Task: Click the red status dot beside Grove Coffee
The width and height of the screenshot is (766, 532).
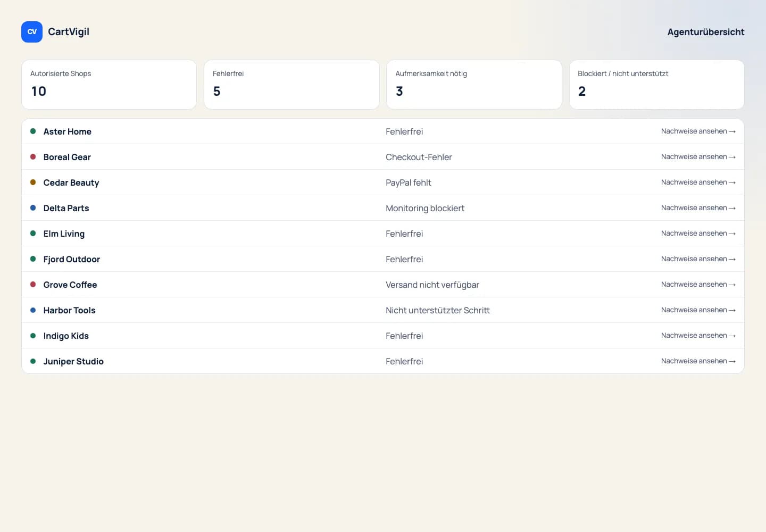Action: point(33,284)
